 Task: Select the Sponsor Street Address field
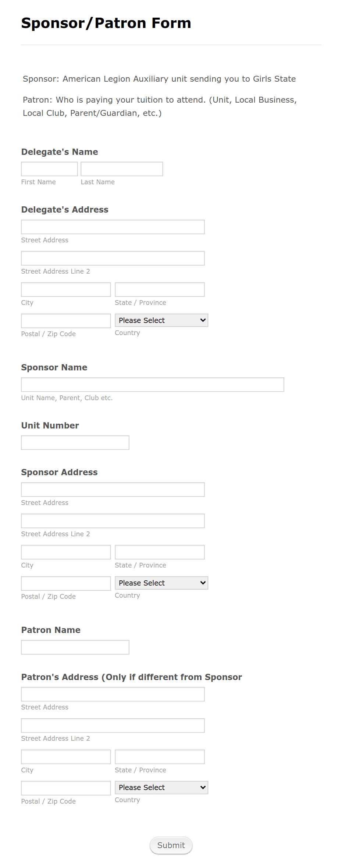(x=113, y=490)
